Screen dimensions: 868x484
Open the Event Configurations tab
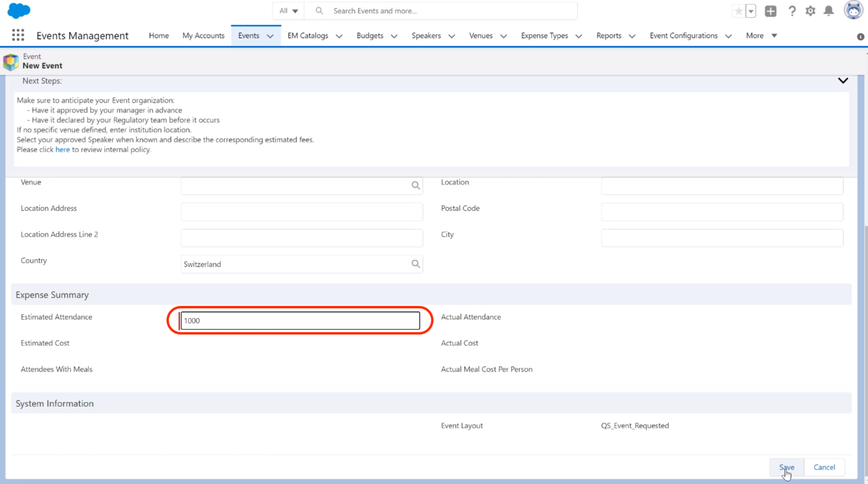pos(683,35)
